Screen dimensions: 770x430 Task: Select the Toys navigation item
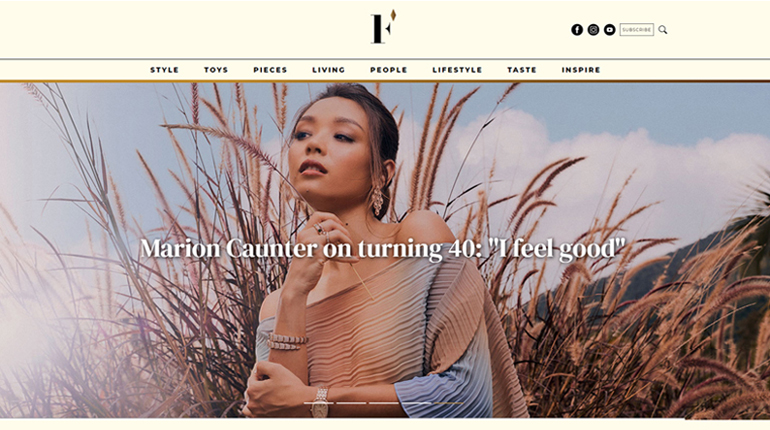[x=216, y=70]
